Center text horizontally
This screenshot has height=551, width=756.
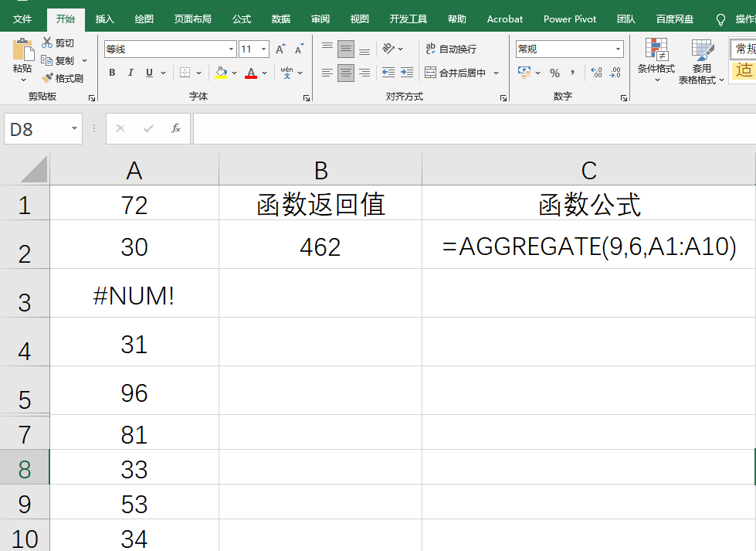click(346, 73)
